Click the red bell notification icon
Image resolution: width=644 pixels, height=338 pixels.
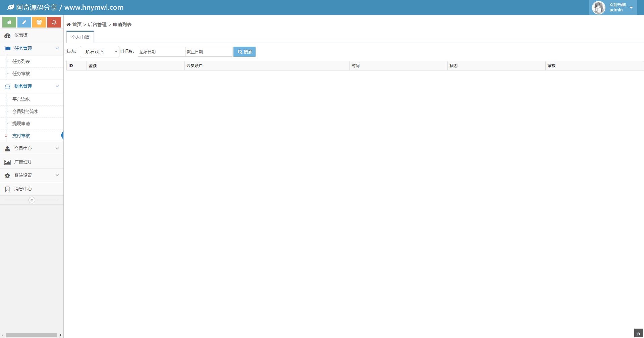pos(54,22)
